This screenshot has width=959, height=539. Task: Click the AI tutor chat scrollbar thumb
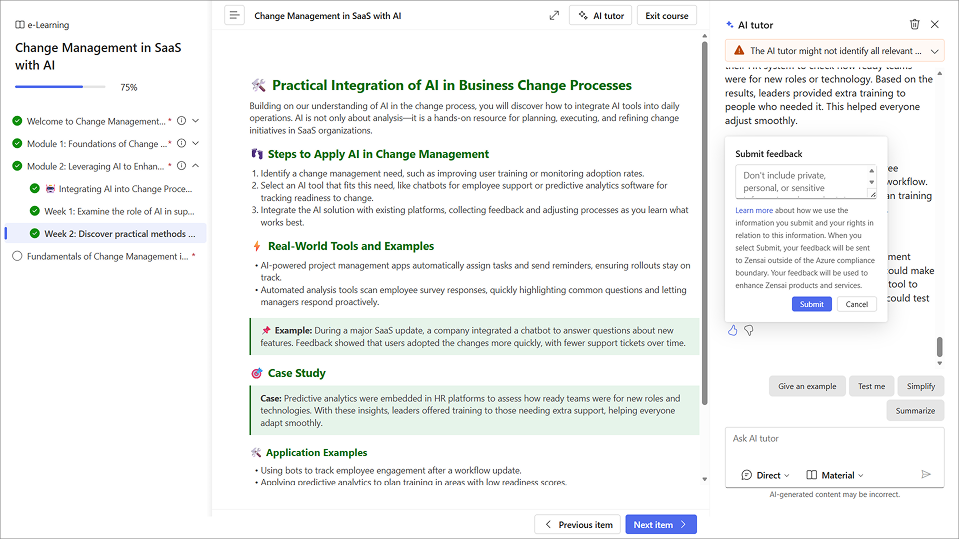click(x=940, y=346)
